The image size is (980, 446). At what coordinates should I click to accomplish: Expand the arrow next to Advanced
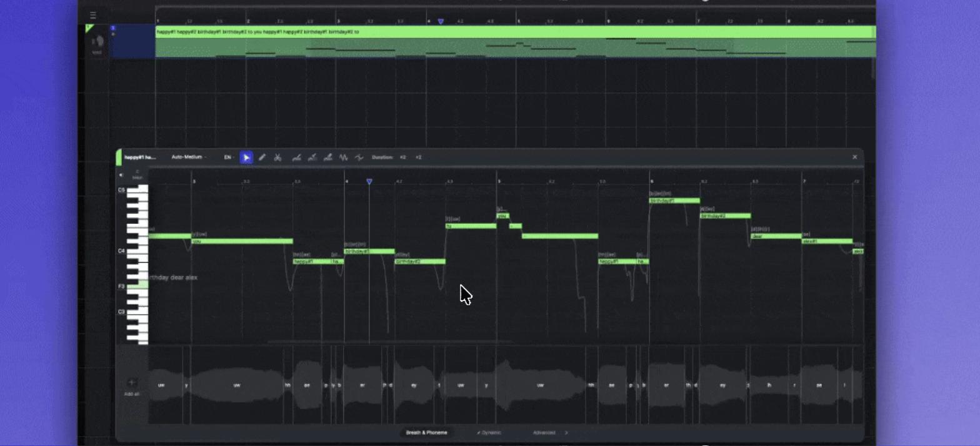(567, 432)
